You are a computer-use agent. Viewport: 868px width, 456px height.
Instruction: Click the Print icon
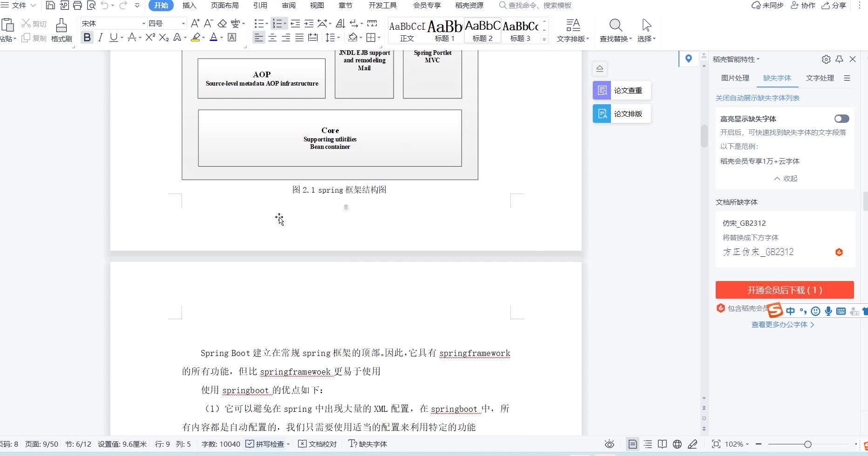click(77, 6)
